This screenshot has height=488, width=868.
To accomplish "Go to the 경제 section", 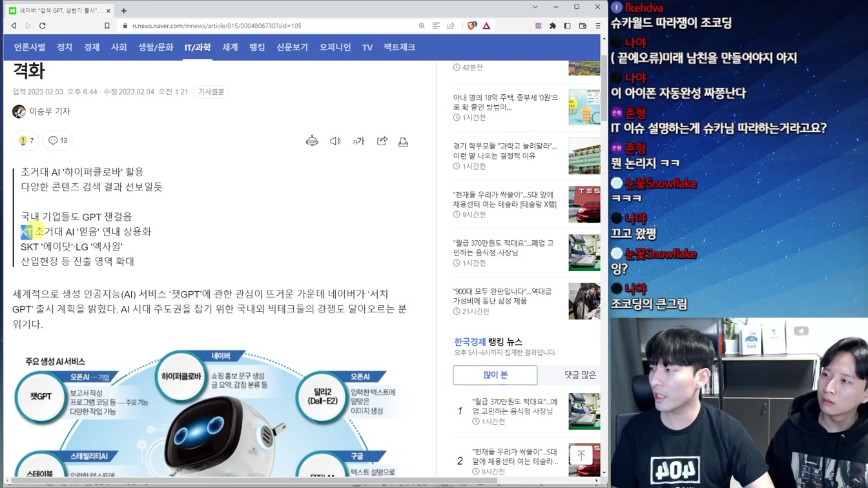I will tap(92, 47).
